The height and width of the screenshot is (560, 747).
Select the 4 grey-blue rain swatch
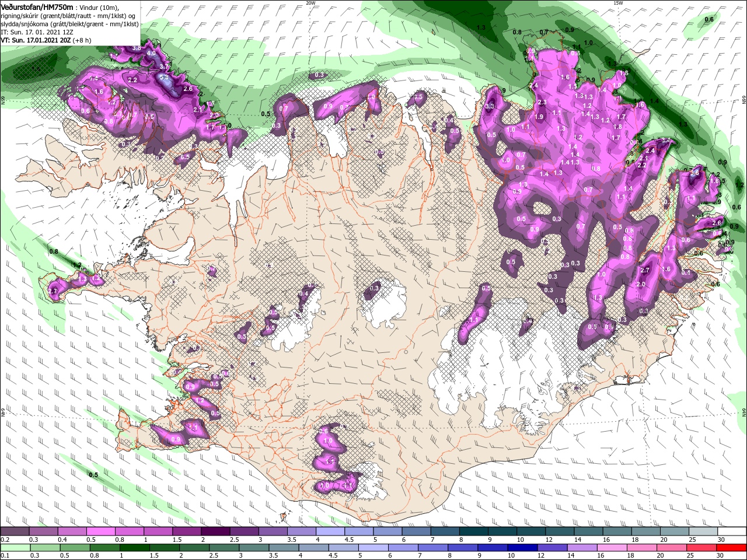click(313, 548)
